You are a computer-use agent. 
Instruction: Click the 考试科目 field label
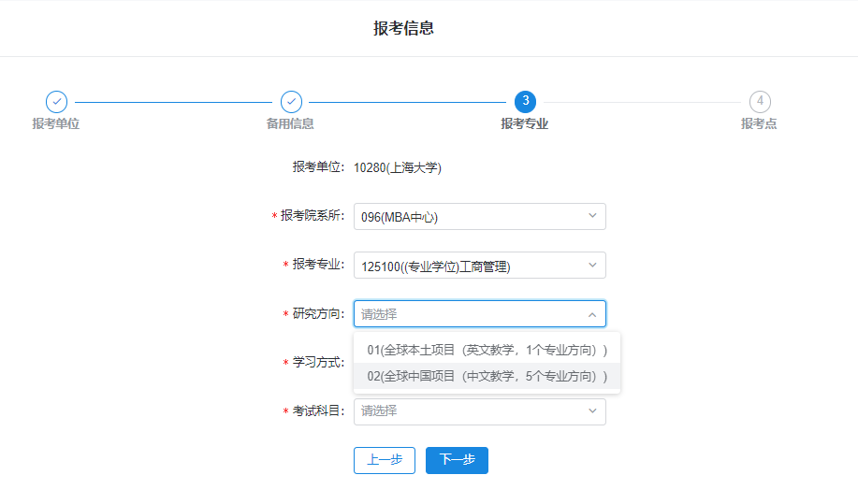[318, 411]
